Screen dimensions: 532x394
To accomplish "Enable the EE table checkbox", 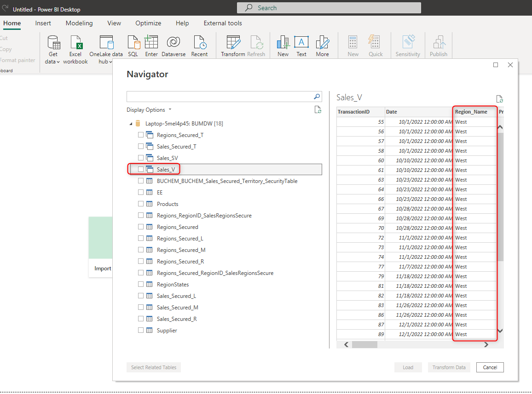I will pos(141,192).
